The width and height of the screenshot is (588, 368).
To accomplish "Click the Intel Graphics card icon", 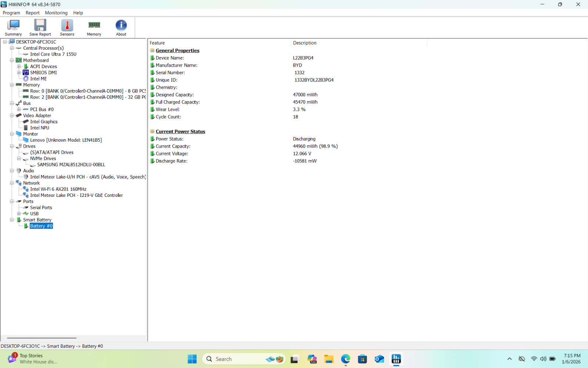I will 26,121.
